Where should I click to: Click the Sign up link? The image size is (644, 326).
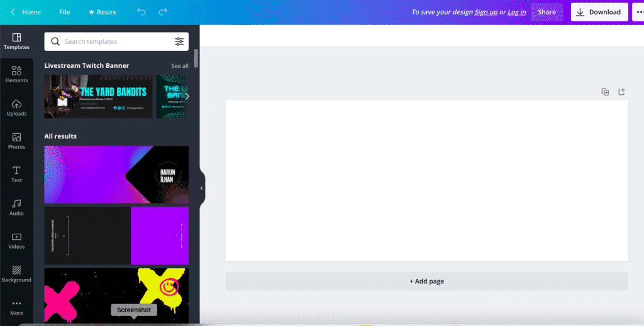(486, 12)
